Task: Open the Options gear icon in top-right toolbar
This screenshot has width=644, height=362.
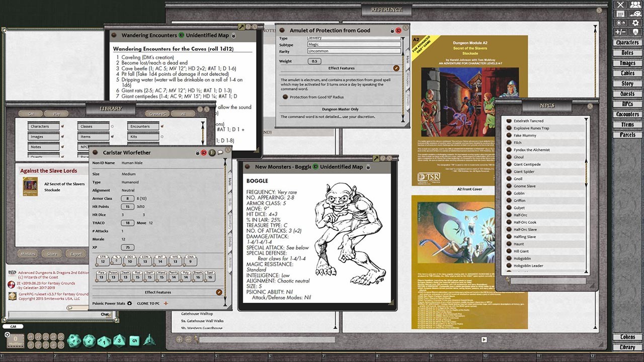Action: pos(635,22)
